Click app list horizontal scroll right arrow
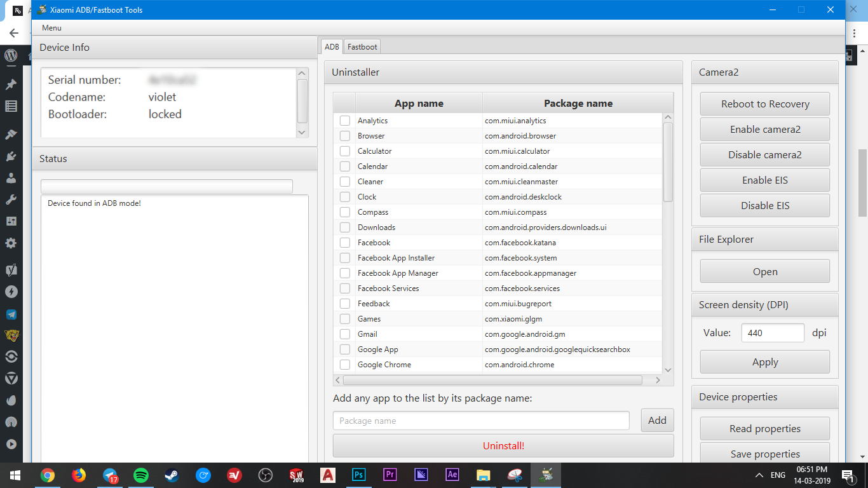Viewport: 868px width, 488px height. tap(658, 380)
